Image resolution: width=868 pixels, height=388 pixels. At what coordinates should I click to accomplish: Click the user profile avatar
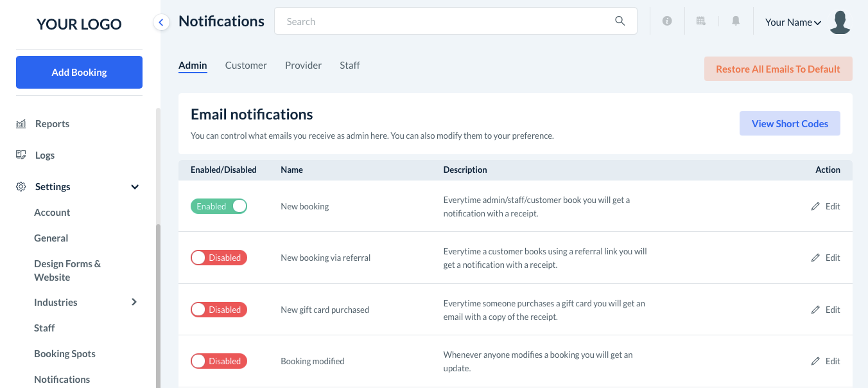pos(840,22)
